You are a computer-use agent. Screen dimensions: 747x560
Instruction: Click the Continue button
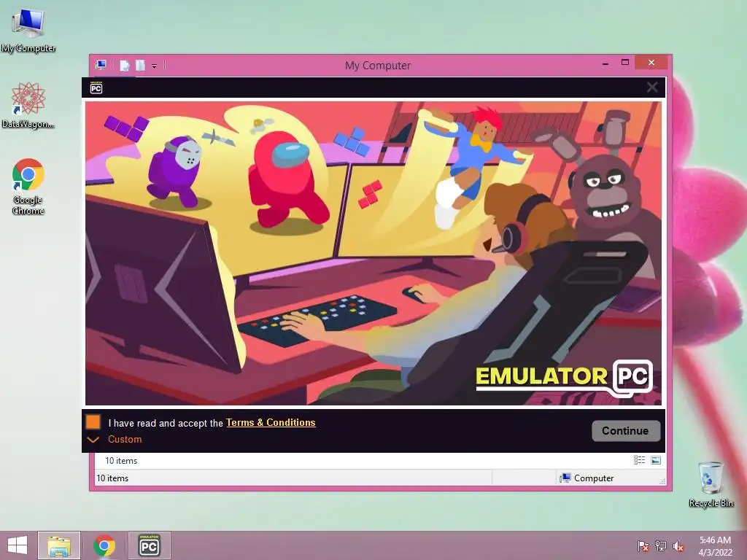pos(626,431)
